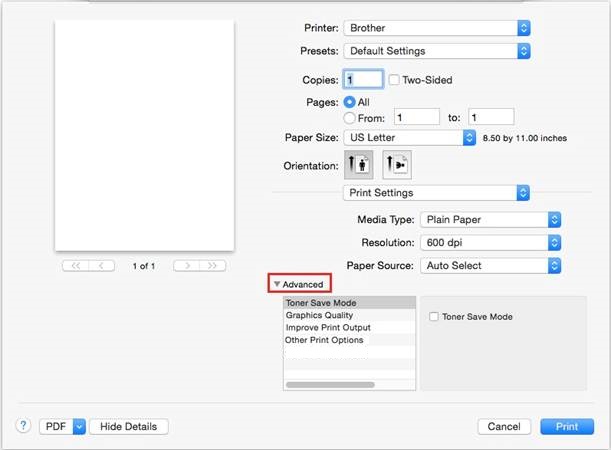
Task: Collapse the Advanced disclosure triangle
Action: [277, 284]
